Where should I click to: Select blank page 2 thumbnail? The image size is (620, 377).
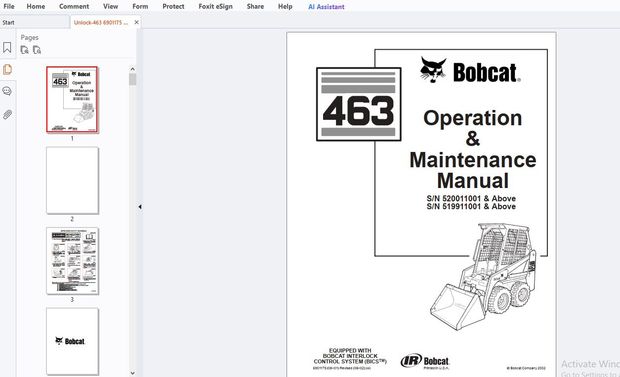pos(72,180)
